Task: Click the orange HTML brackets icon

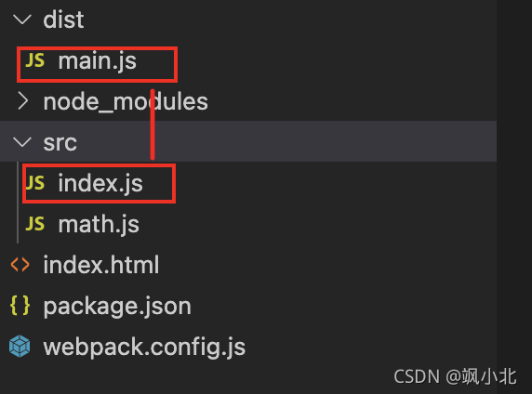Action: pyautogui.click(x=20, y=265)
